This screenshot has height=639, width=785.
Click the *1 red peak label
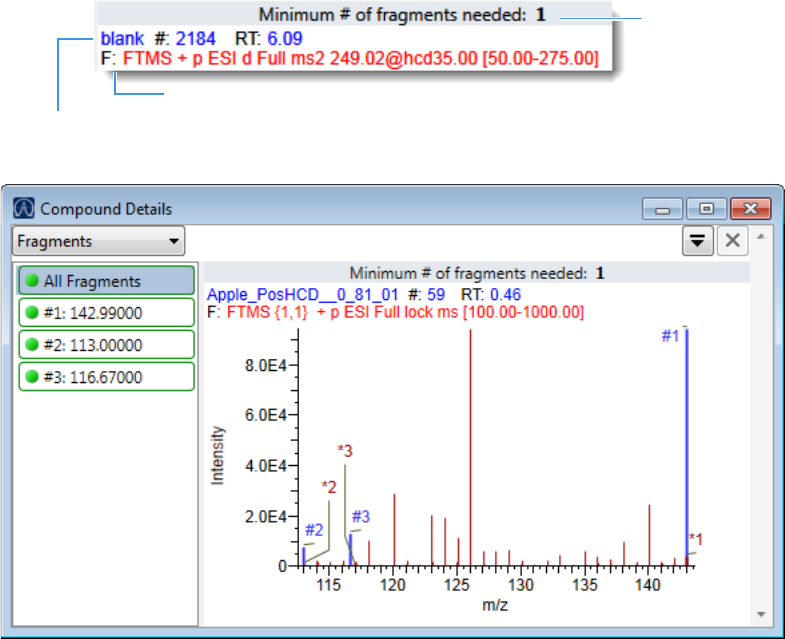pos(696,539)
